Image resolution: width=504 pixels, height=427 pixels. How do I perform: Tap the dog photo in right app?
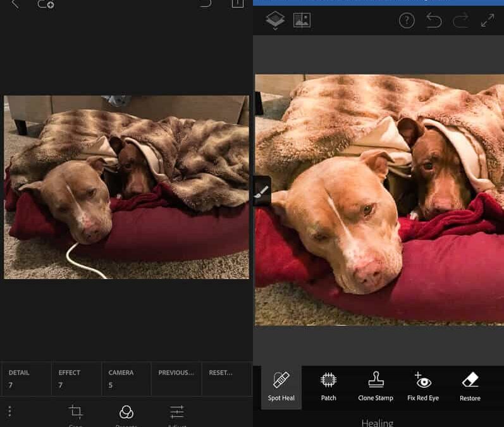pos(379,200)
